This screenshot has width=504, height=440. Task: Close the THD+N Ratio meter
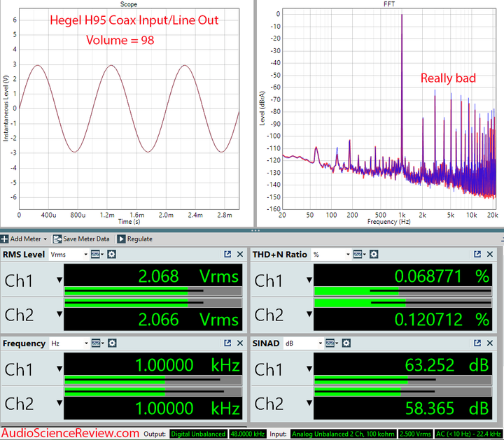tap(490, 255)
